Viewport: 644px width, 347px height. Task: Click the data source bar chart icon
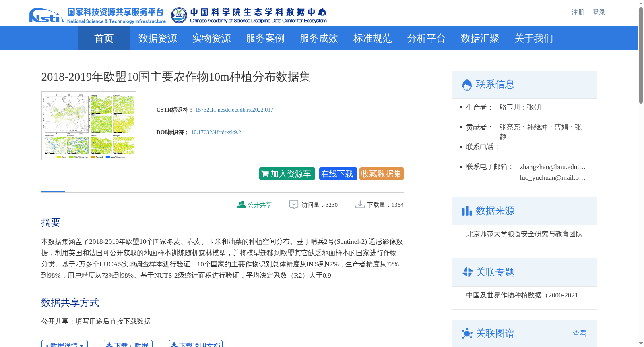click(467, 211)
